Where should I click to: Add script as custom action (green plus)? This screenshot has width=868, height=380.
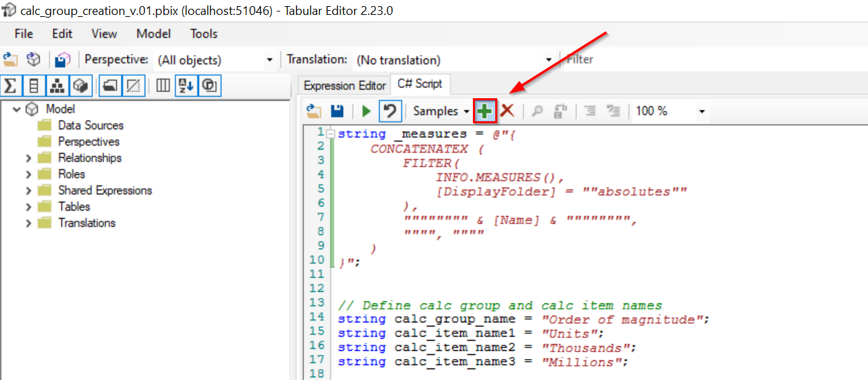click(484, 111)
